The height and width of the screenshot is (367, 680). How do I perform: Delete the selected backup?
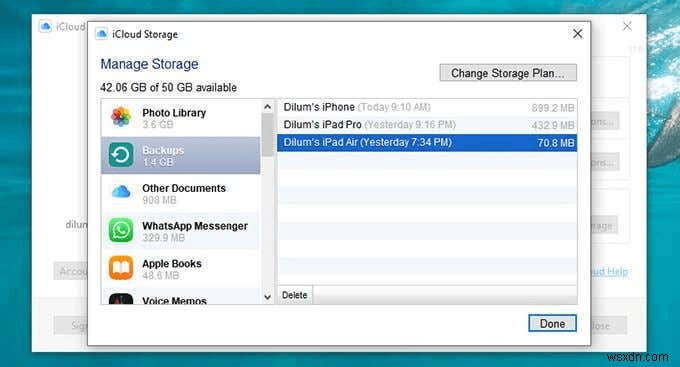294,295
